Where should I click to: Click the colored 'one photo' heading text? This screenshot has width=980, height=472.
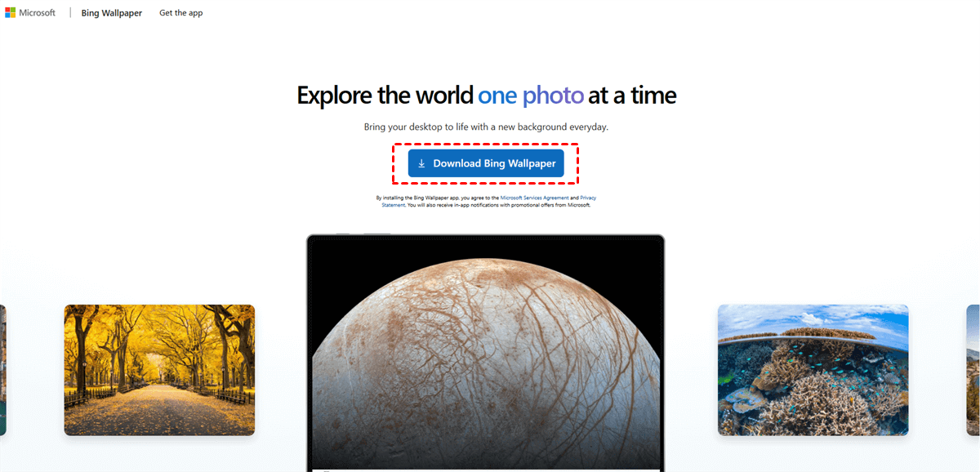point(531,96)
